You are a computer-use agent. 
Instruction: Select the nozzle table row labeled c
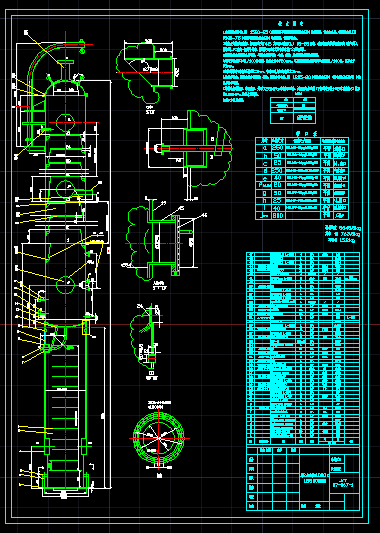click(302, 163)
